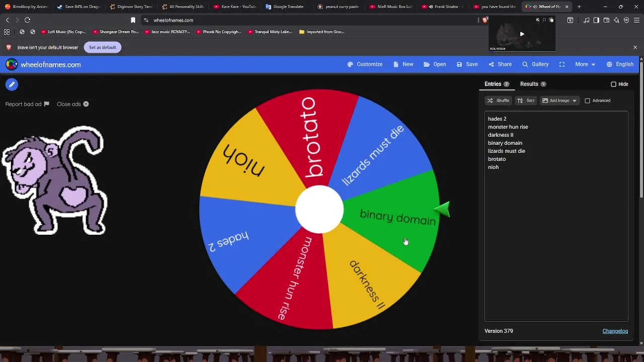Switch to the Entries tab
Image resolution: width=644 pixels, height=362 pixels.
coord(497,84)
